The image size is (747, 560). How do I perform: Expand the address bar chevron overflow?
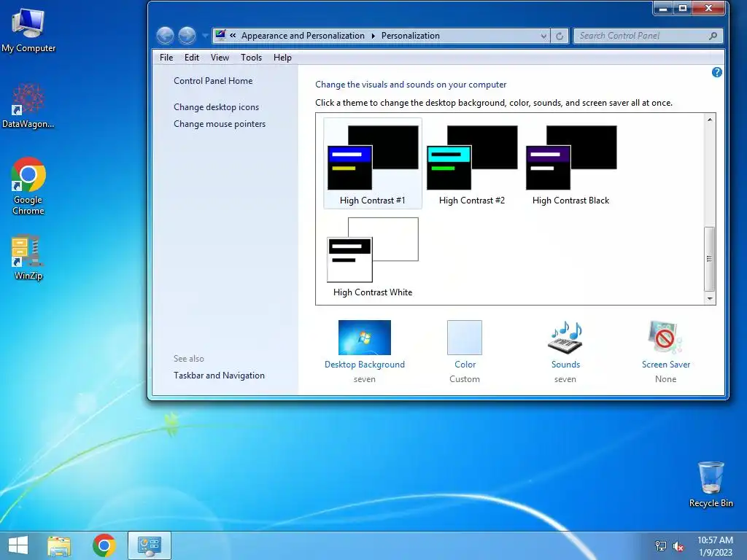(233, 35)
